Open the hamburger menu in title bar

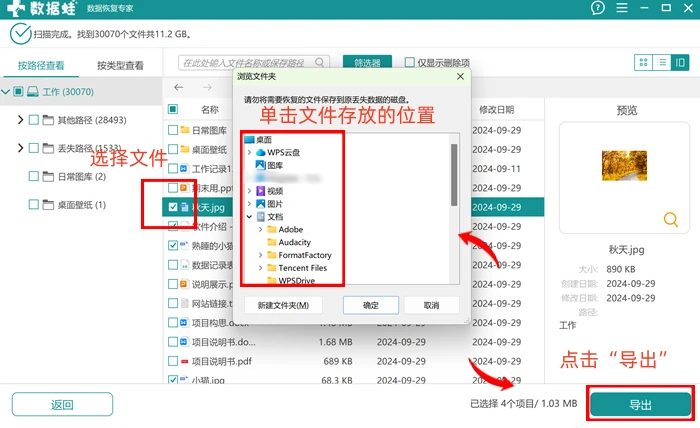[622, 8]
